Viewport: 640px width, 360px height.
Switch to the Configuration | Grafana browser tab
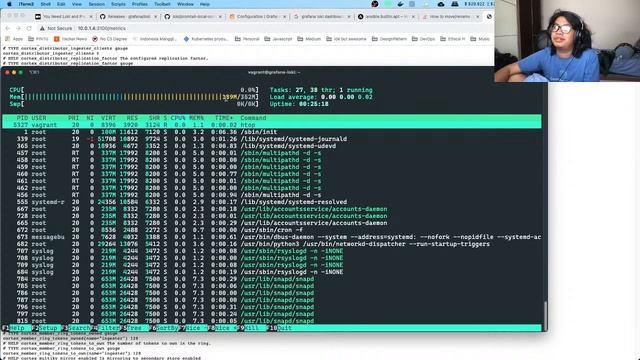[x=259, y=17]
